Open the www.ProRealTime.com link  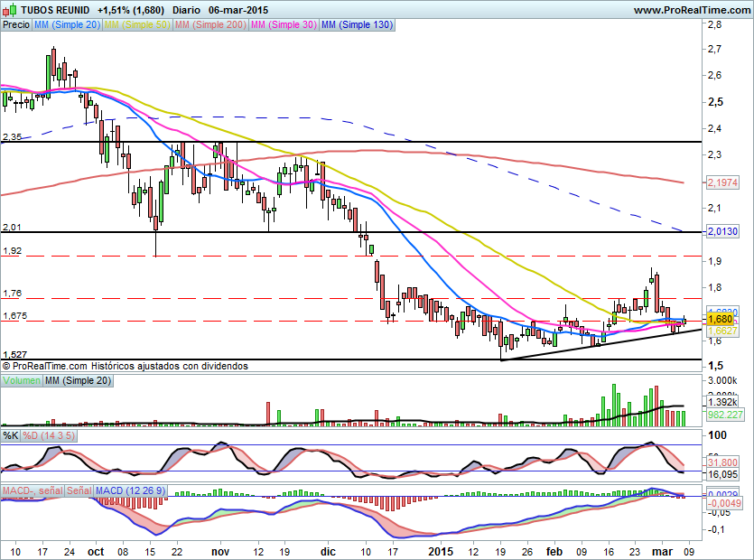coord(691,9)
